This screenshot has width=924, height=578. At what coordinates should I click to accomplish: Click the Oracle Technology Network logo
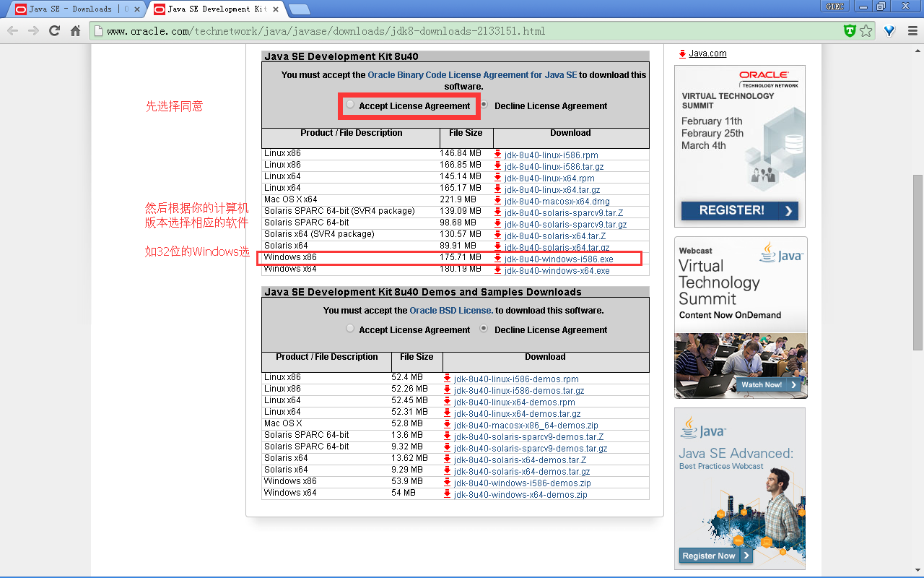tap(769, 79)
